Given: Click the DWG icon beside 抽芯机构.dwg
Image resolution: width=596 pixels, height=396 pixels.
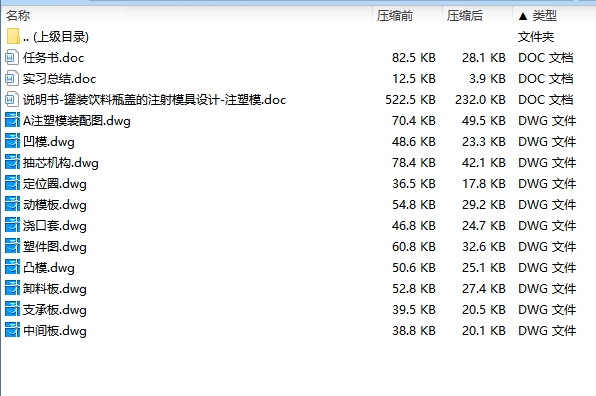Looking at the screenshot, I should pos(12,163).
